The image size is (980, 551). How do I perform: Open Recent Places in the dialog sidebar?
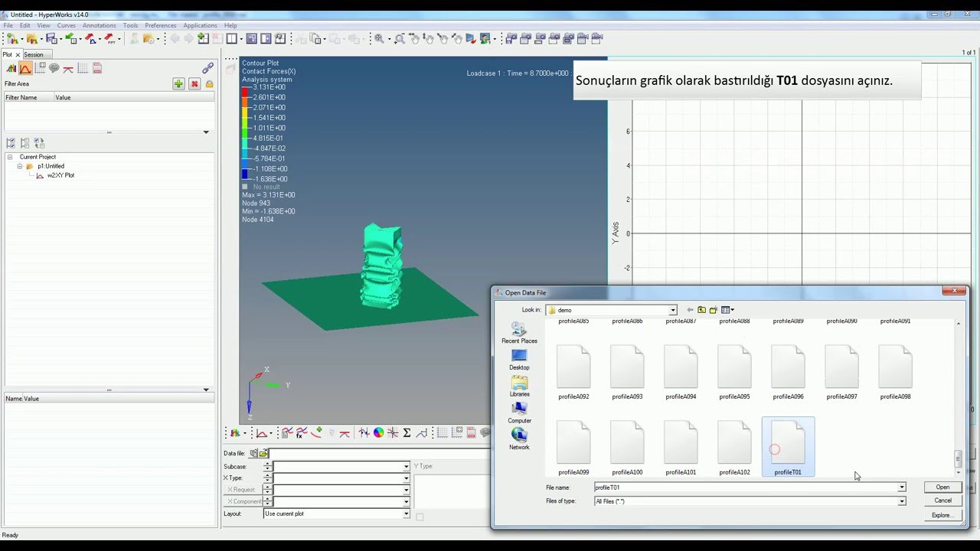[x=519, y=332]
